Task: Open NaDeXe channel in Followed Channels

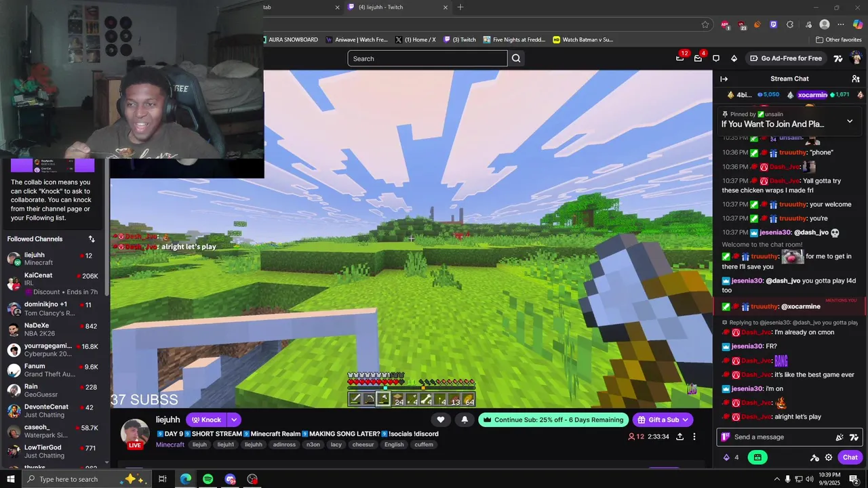Action: [53, 330]
